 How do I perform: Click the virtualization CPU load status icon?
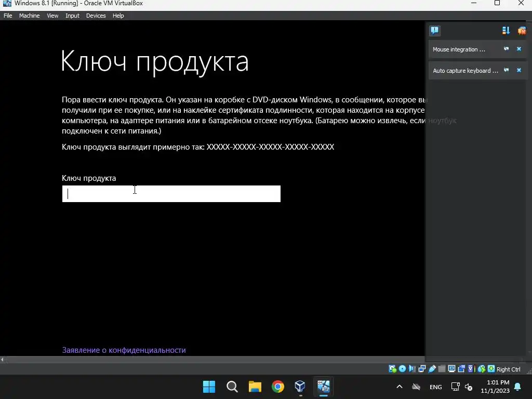tap(472, 369)
